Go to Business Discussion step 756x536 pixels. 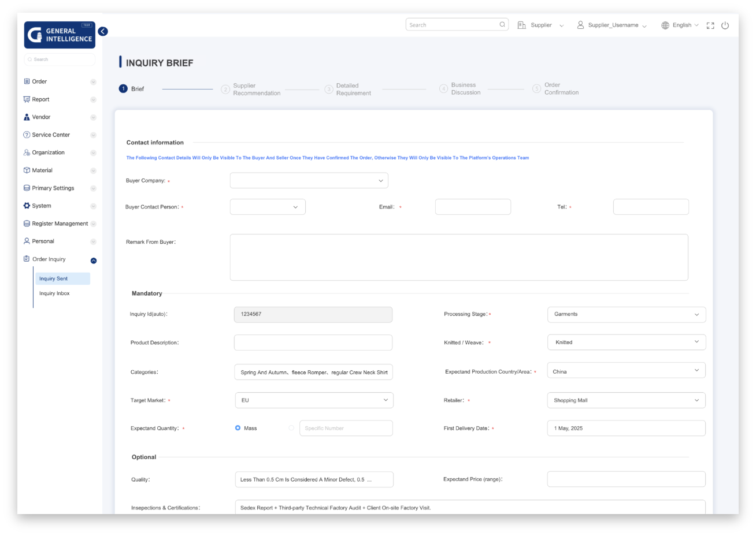click(x=460, y=89)
